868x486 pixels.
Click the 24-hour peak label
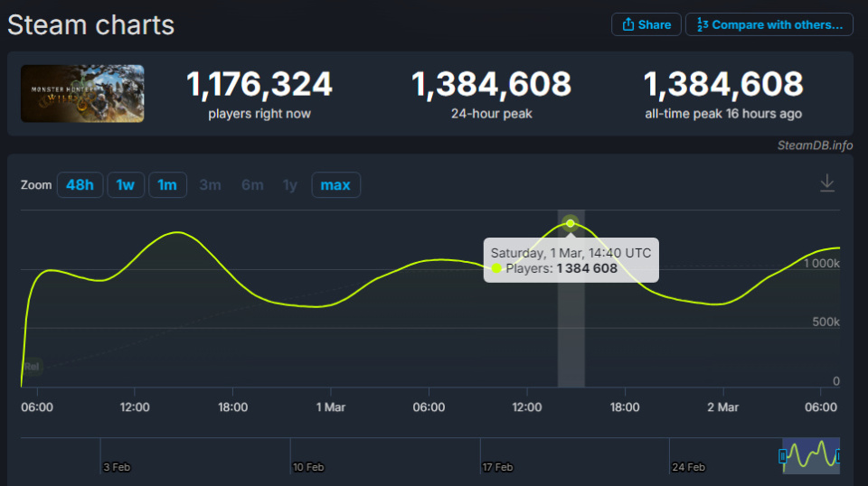pyautogui.click(x=492, y=114)
